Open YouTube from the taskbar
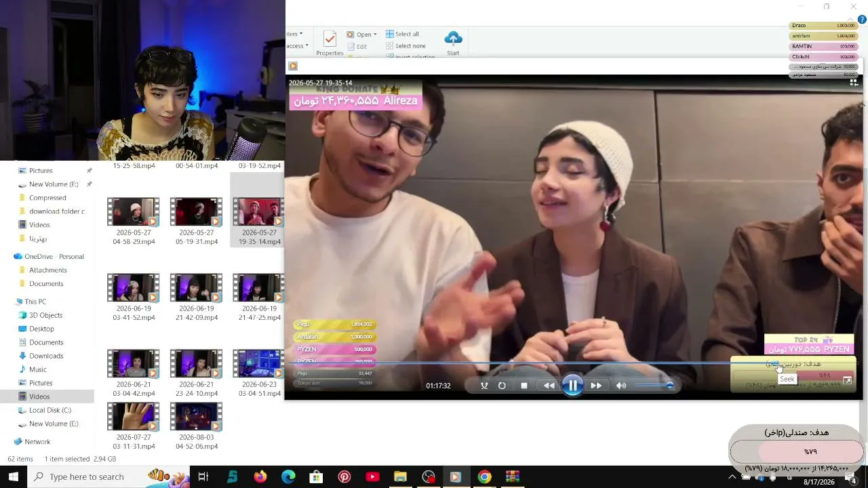Image resolution: width=868 pixels, height=488 pixels. click(x=372, y=477)
